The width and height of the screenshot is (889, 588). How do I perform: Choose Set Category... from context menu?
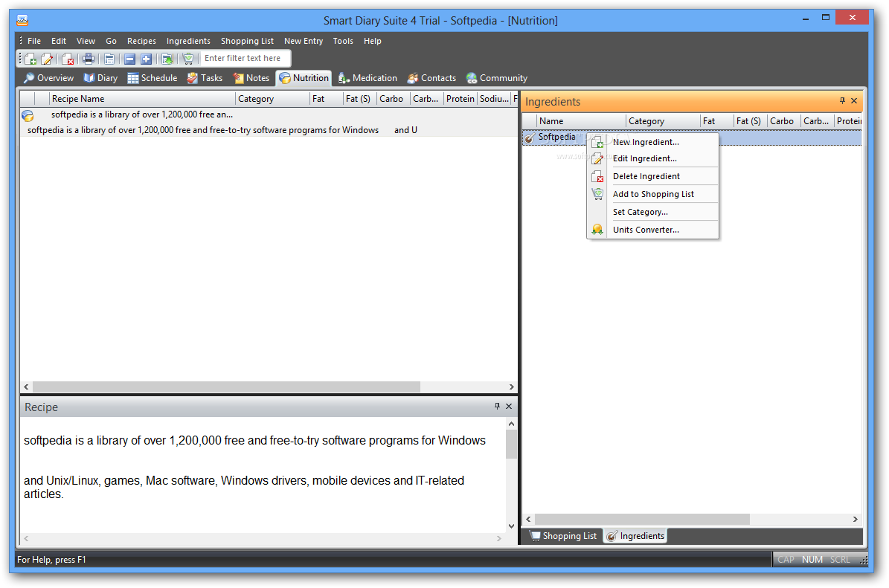tap(652, 212)
